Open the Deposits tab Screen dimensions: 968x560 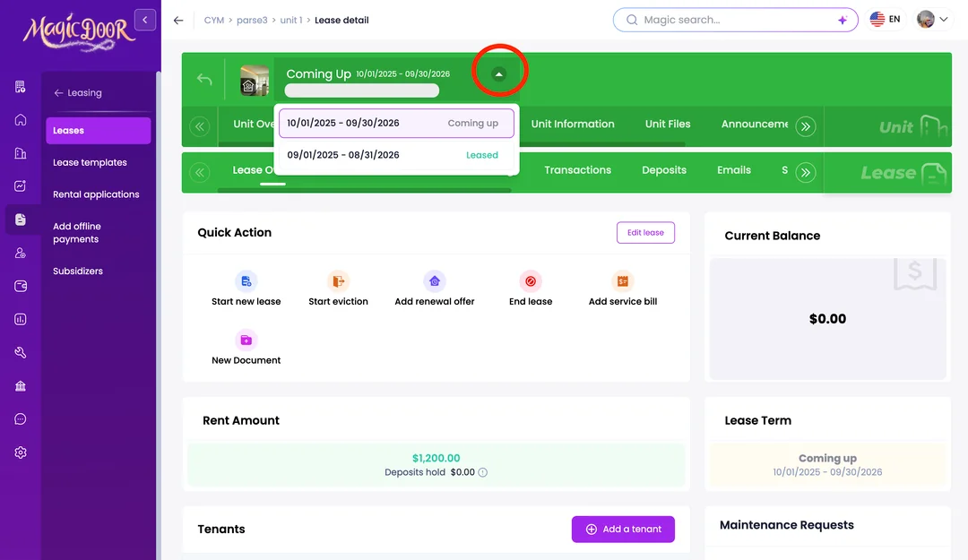[x=663, y=170]
